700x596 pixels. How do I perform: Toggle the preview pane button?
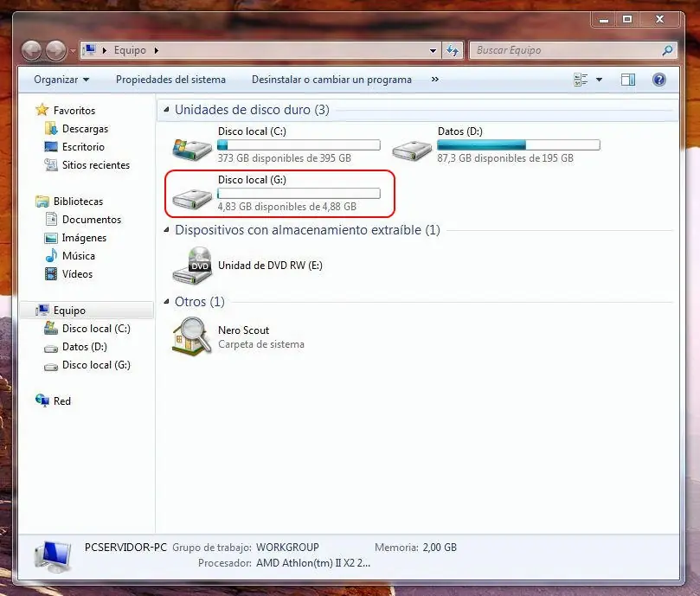(x=628, y=80)
